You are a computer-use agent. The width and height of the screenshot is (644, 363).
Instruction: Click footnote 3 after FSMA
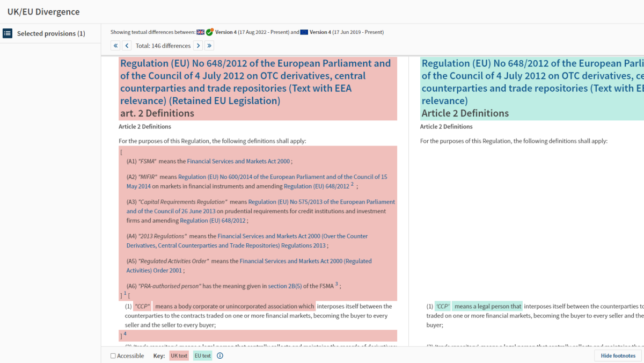point(336,285)
